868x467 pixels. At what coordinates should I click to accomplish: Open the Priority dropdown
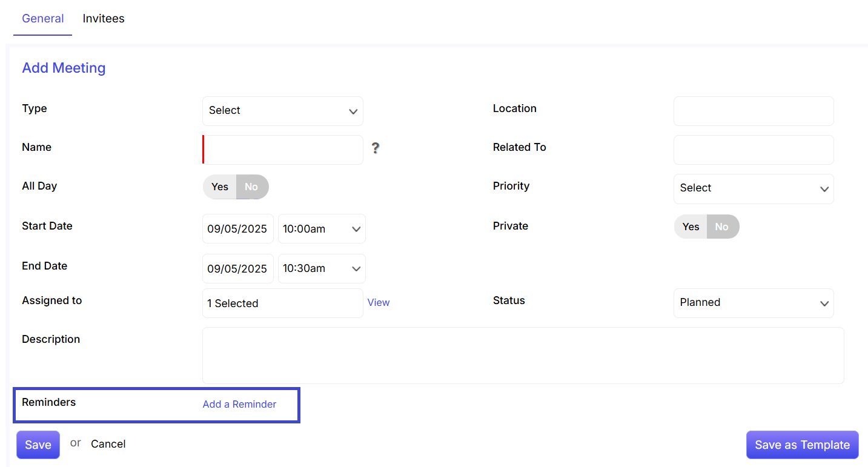pos(754,189)
